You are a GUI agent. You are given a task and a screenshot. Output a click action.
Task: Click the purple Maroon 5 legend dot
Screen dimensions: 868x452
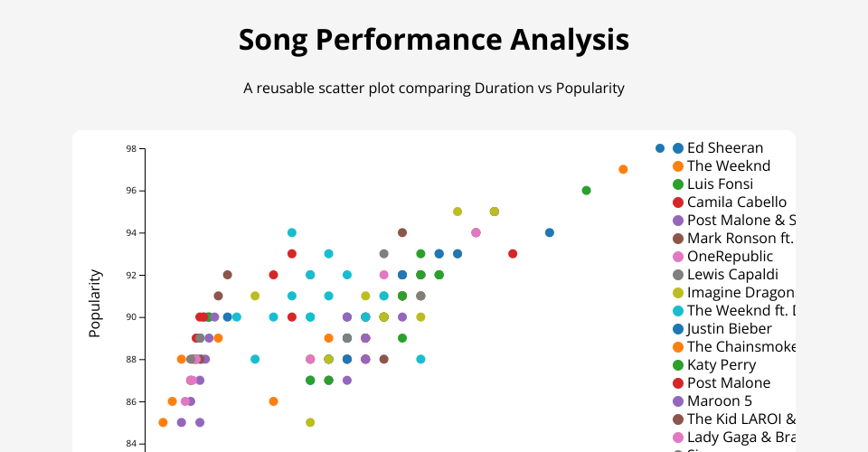point(678,401)
